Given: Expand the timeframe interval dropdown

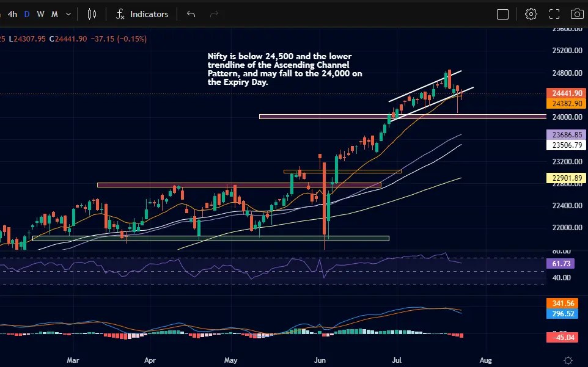Looking at the screenshot, I should click(68, 14).
